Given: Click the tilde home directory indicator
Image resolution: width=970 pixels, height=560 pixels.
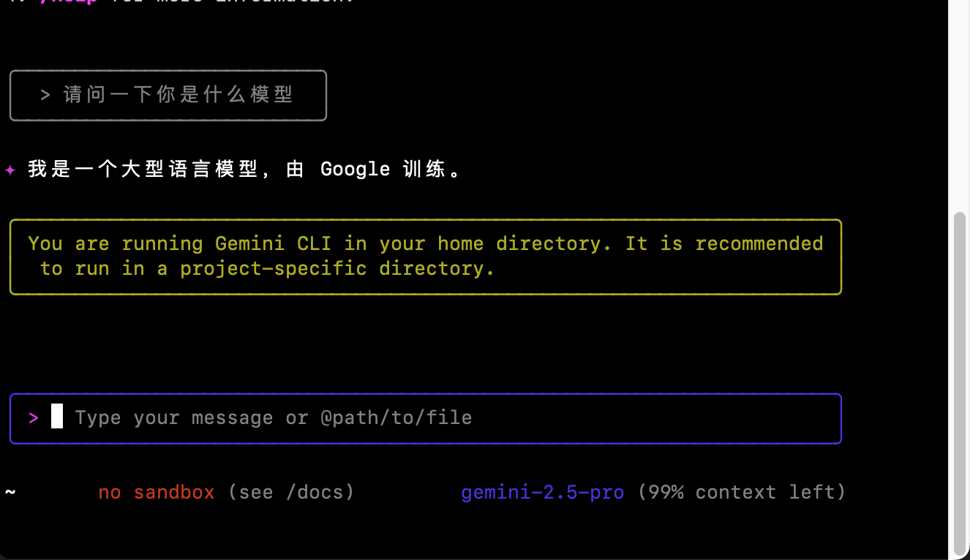Looking at the screenshot, I should tap(10, 491).
